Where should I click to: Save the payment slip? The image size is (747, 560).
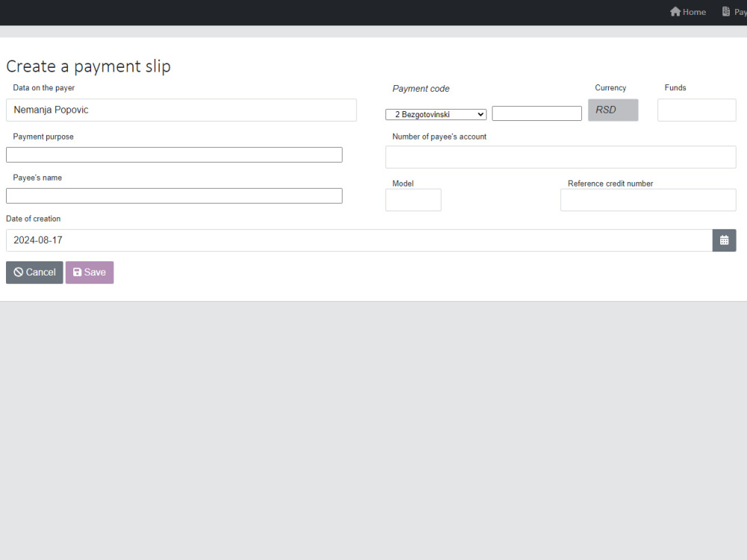click(90, 273)
